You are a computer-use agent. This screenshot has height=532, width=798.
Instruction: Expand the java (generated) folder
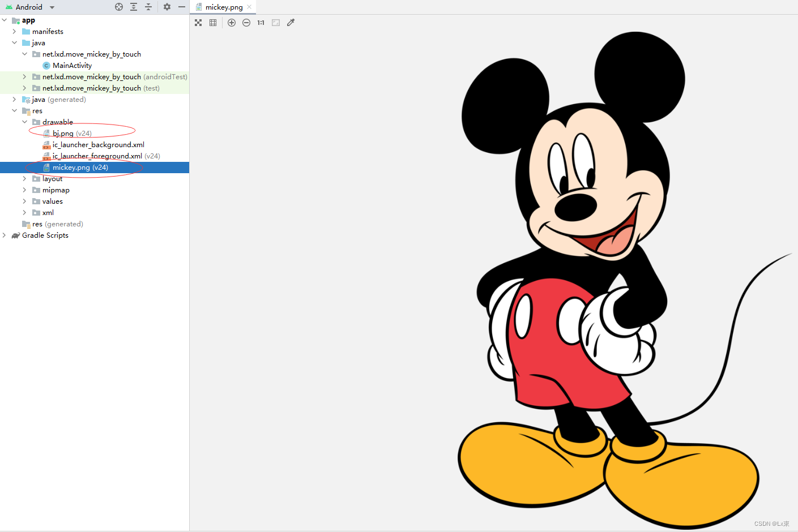coord(15,100)
